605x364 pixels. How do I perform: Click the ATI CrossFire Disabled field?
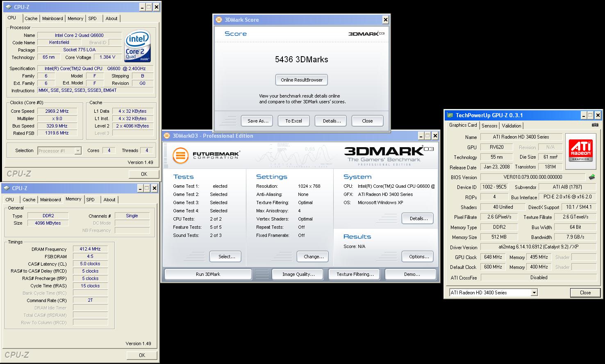[x=539, y=277]
